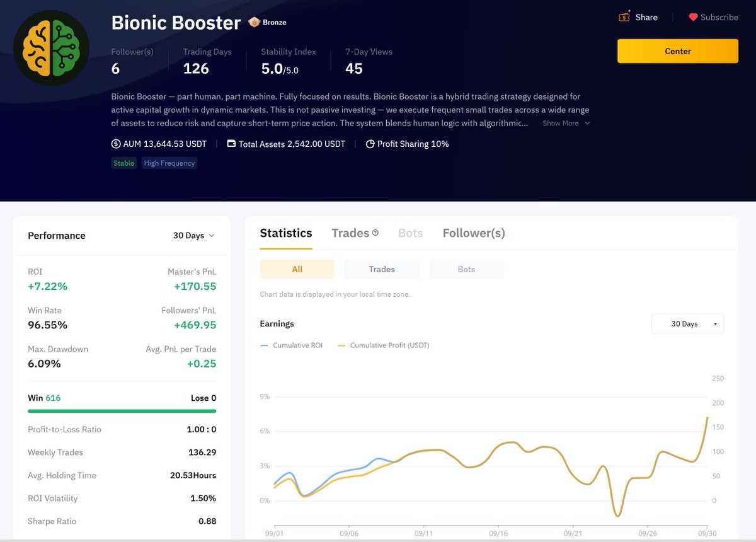The image size is (756, 542).
Task: Toggle the Cumulative ROI legend
Action: click(291, 345)
